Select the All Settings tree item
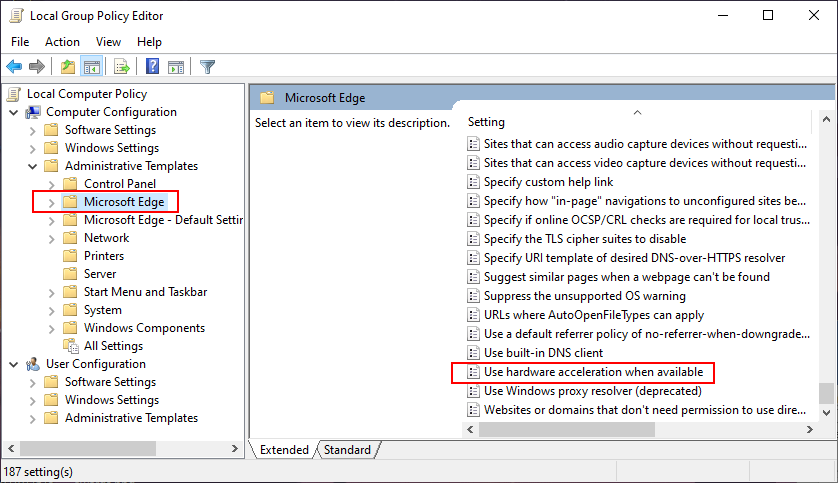This screenshot has height=483, width=838. coord(113,346)
